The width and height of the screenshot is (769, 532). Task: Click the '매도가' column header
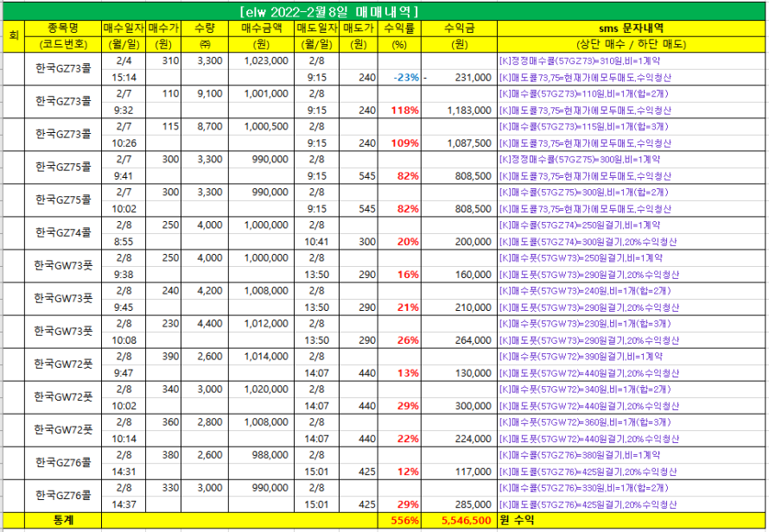(x=359, y=28)
